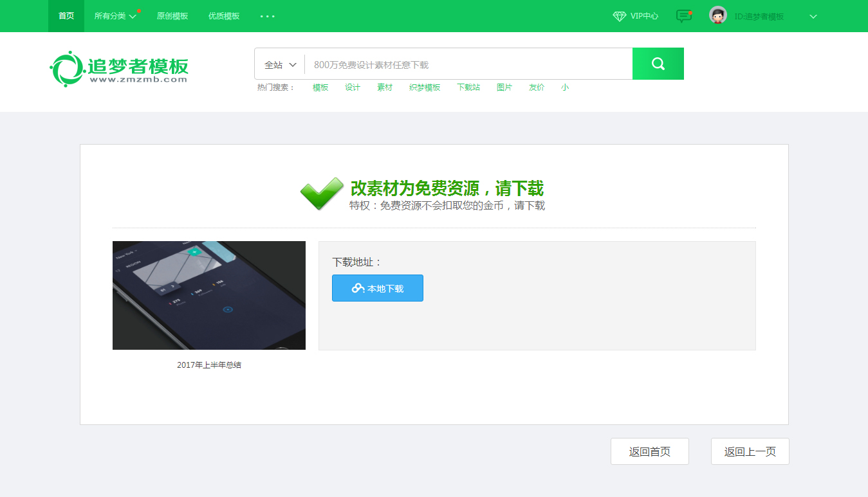
Task: Open the message notifications icon
Action: (683, 16)
